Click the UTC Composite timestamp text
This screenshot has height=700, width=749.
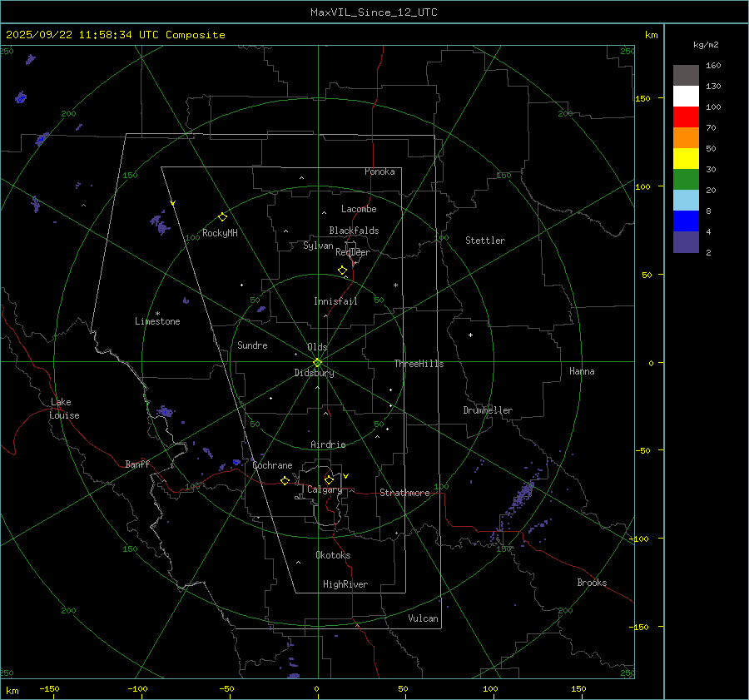click(115, 35)
